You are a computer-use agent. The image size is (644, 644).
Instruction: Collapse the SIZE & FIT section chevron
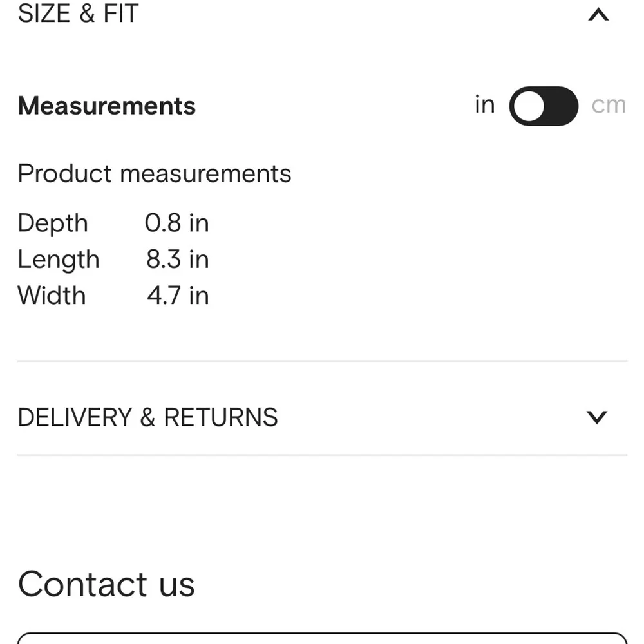[598, 15]
